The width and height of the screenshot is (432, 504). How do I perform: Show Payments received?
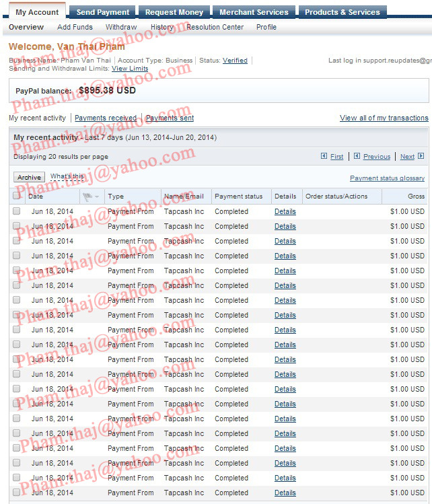pyautogui.click(x=106, y=118)
